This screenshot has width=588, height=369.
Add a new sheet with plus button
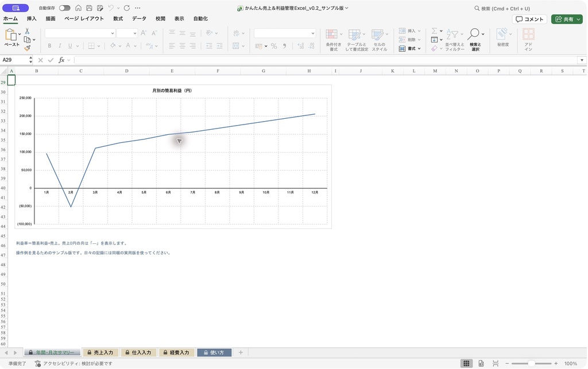tap(241, 352)
